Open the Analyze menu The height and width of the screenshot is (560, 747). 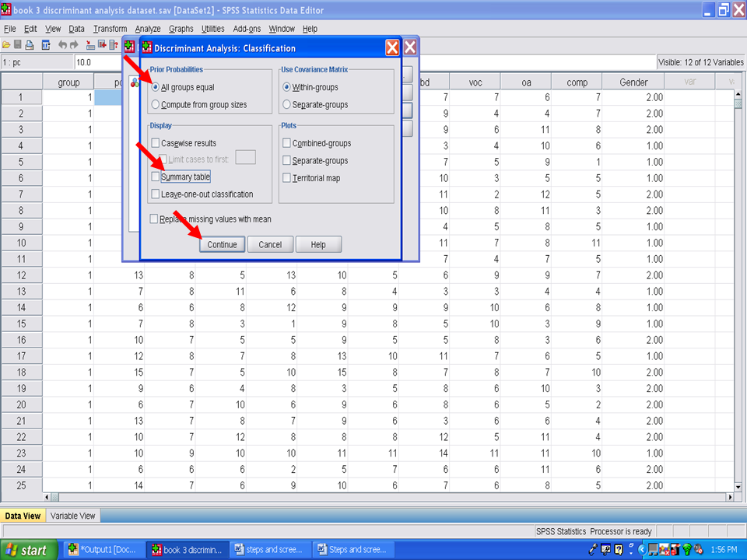(x=147, y=29)
